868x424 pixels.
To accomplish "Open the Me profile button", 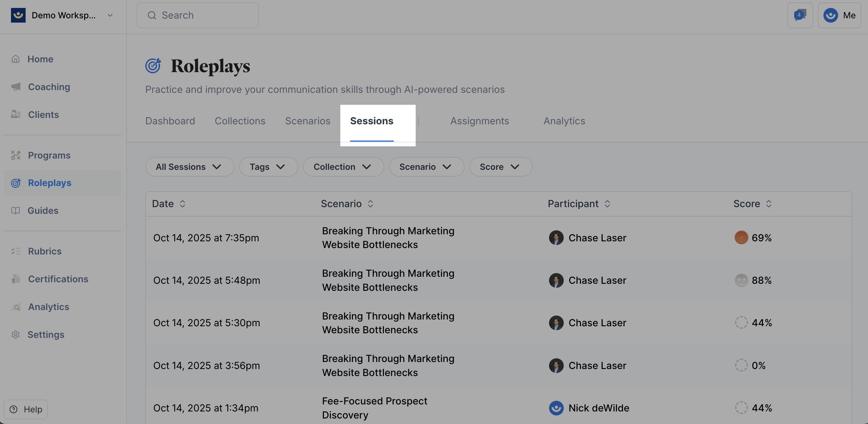I will 839,15.
